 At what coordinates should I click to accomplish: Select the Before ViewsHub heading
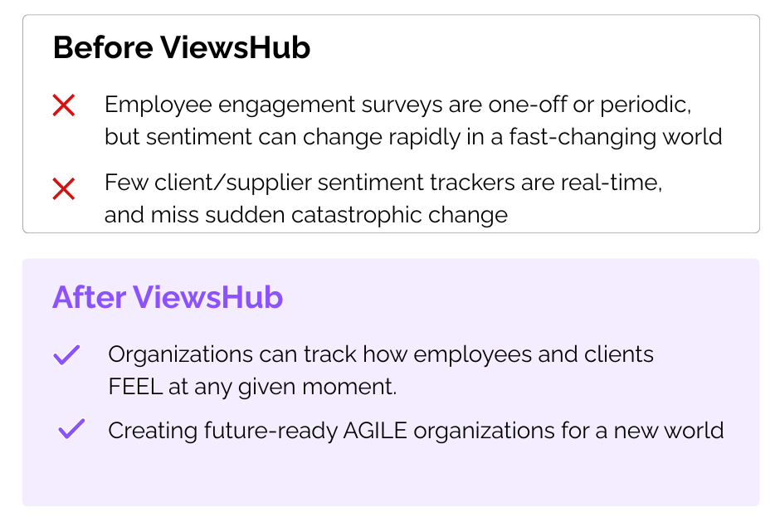click(182, 48)
